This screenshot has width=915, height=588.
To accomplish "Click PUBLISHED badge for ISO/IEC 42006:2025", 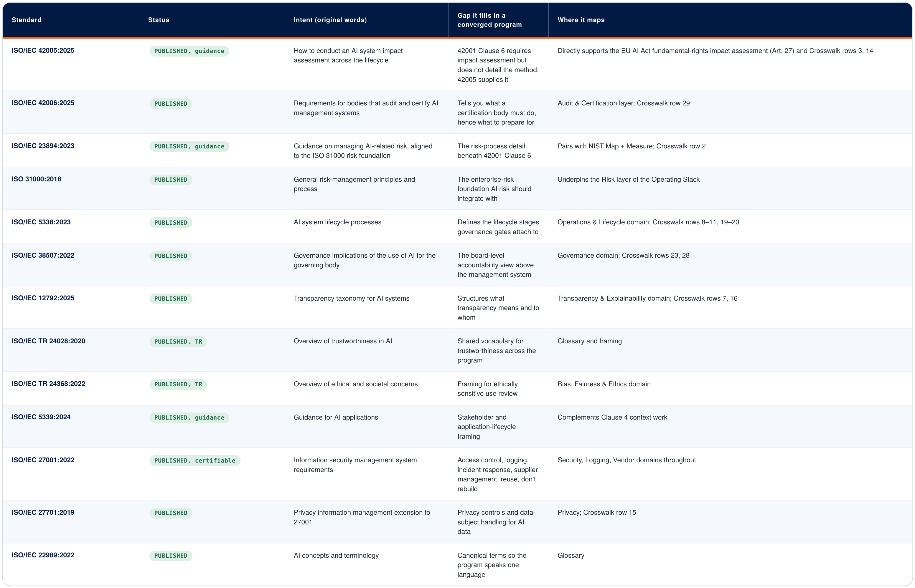I will (x=171, y=103).
